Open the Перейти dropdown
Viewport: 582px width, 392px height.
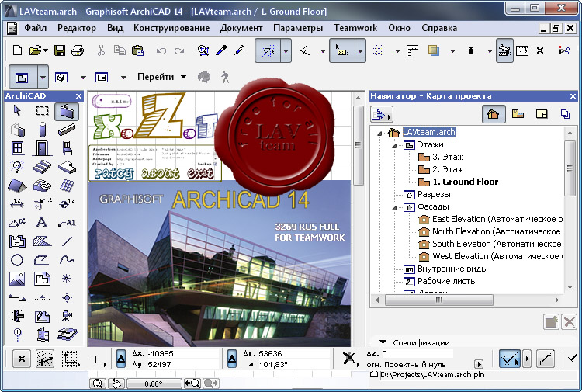(161, 77)
